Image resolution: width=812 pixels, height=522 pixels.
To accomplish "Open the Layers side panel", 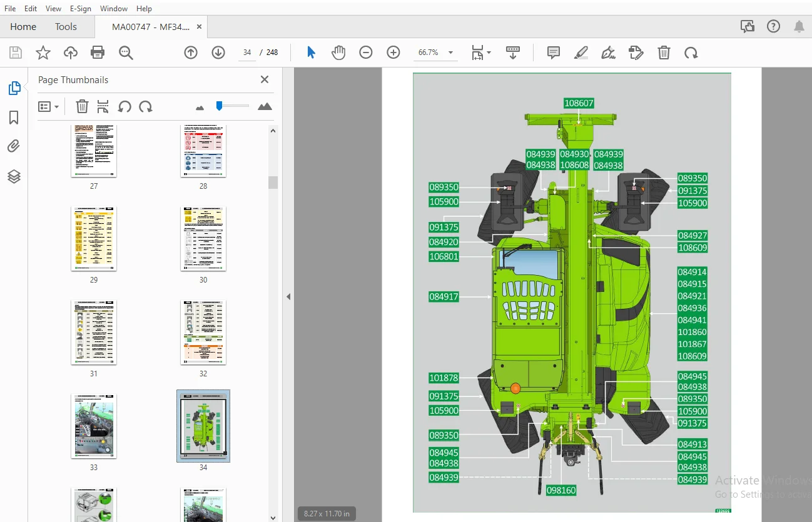I will pos(14,176).
